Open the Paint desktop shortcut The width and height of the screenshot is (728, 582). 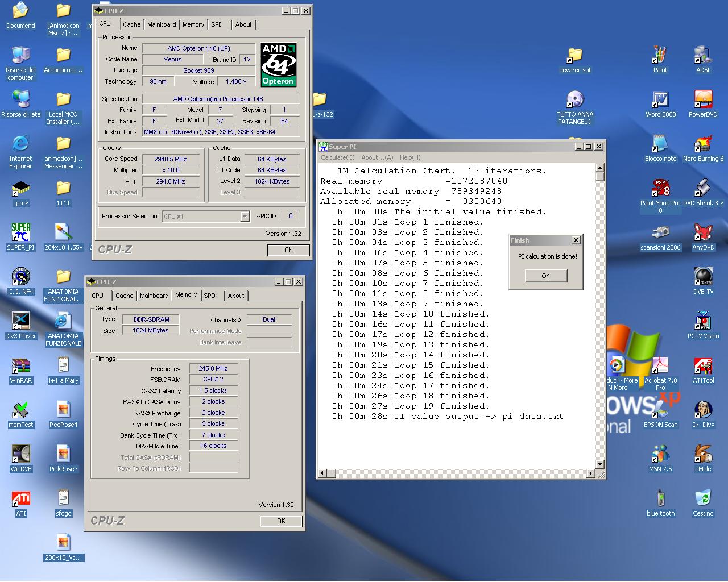point(660,60)
